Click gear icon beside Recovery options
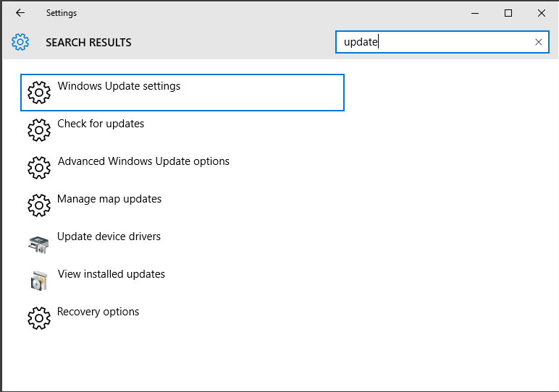Image resolution: width=559 pixels, height=392 pixels. (x=39, y=318)
